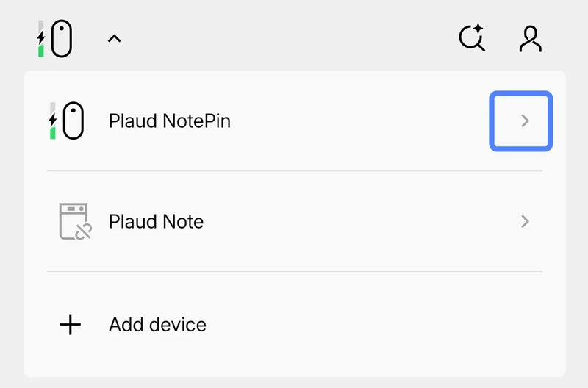
Task: Click the gray battery segment in the Plaud NotePin row
Action: pyautogui.click(x=53, y=107)
